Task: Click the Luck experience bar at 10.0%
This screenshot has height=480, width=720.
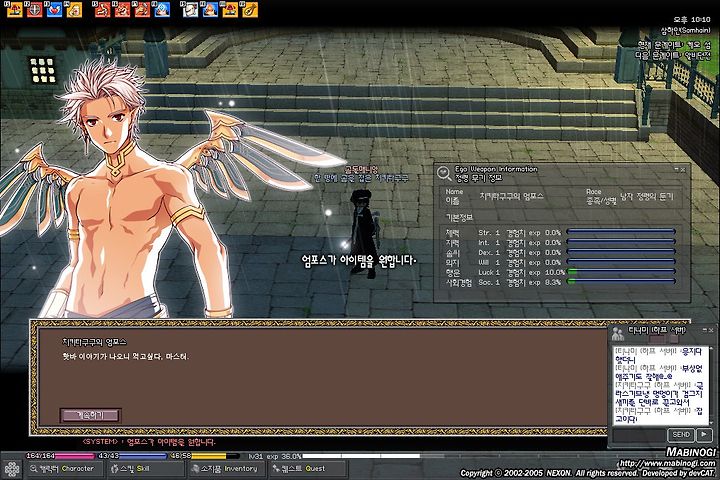Action: click(621, 272)
